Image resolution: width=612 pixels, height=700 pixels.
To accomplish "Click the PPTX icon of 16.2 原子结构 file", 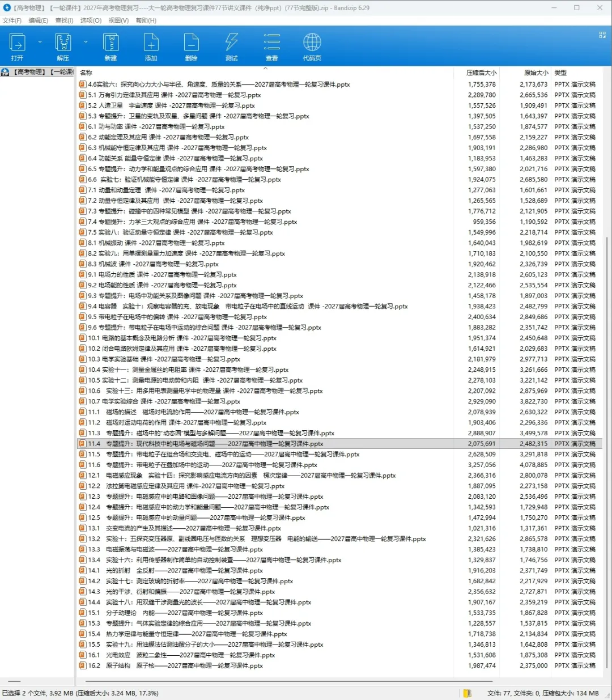I will coord(83,665).
